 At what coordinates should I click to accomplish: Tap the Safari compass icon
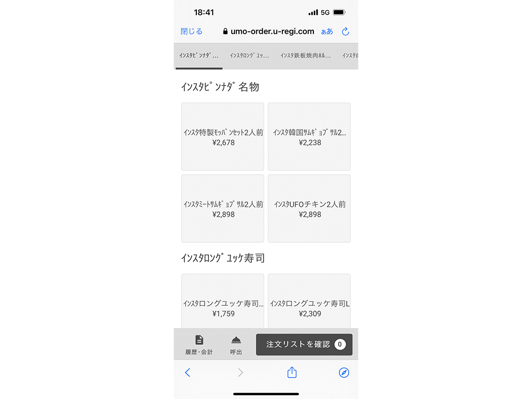click(344, 372)
